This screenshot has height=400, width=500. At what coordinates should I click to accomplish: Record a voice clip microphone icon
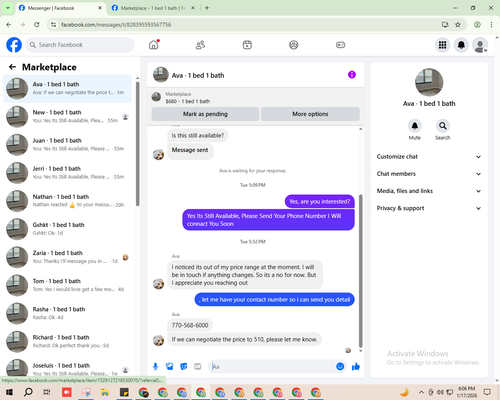click(x=155, y=367)
